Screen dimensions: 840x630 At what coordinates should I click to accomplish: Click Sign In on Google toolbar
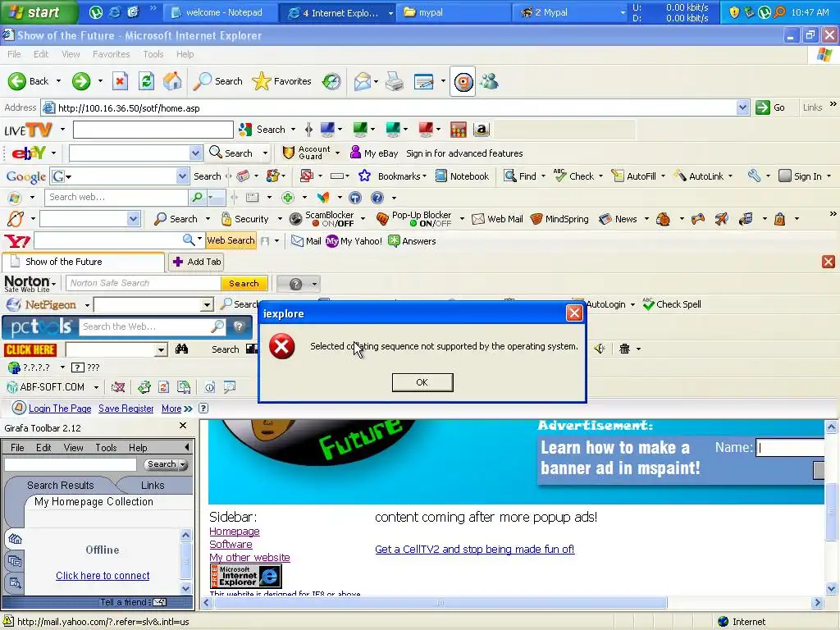[801, 176]
